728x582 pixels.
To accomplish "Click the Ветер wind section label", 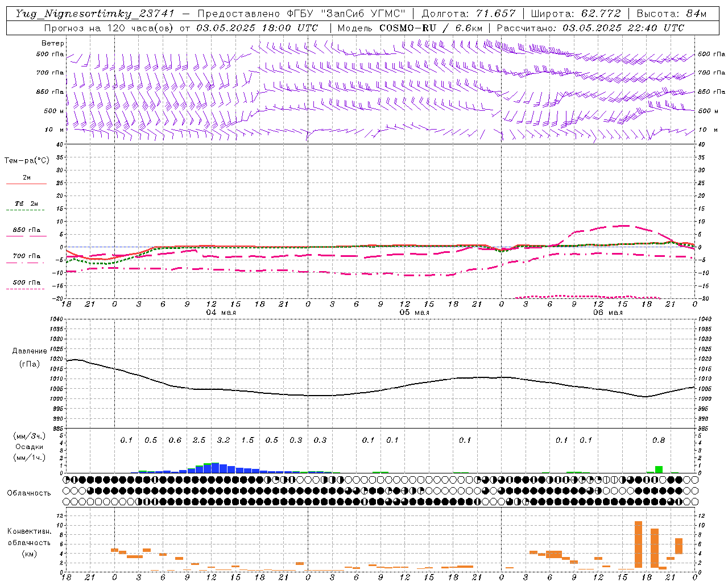I will click(x=53, y=43).
